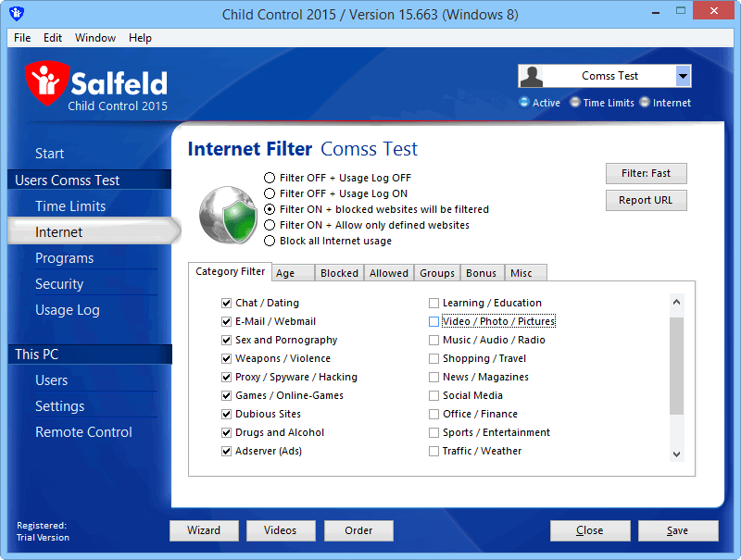Image resolution: width=741 pixels, height=560 pixels.
Task: Uncheck Drugs and Alcohol category
Action: 226,432
